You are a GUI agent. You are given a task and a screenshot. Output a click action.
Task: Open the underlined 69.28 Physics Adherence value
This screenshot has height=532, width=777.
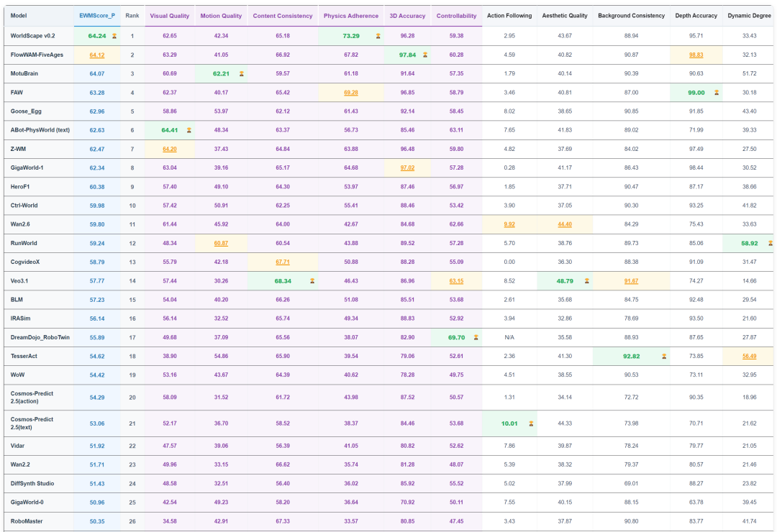(x=351, y=93)
